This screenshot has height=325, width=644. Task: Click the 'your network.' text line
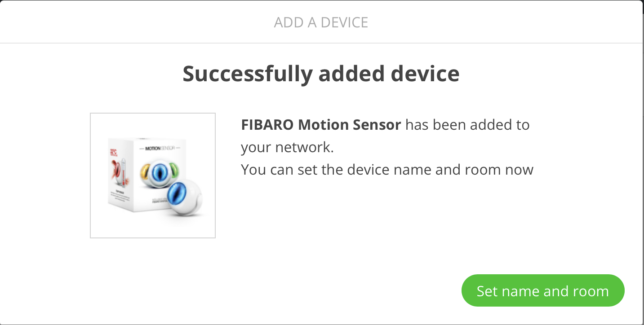coord(287,147)
